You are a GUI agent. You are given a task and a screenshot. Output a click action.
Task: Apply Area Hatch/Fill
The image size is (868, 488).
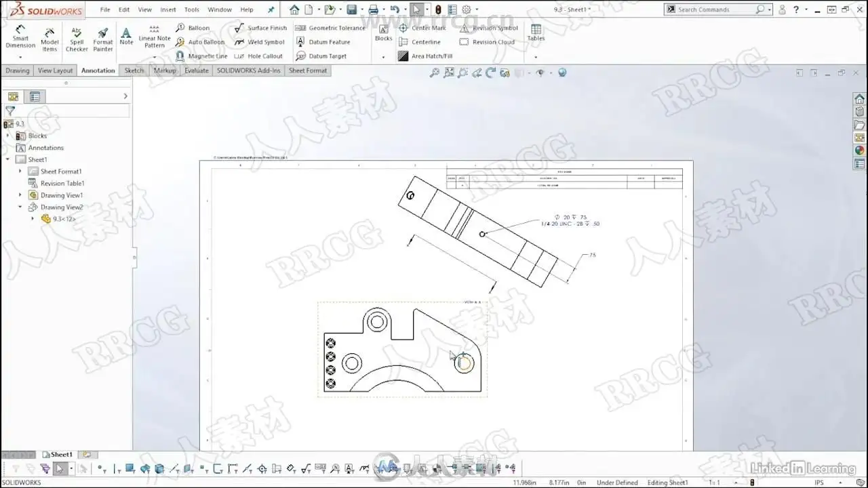click(425, 56)
